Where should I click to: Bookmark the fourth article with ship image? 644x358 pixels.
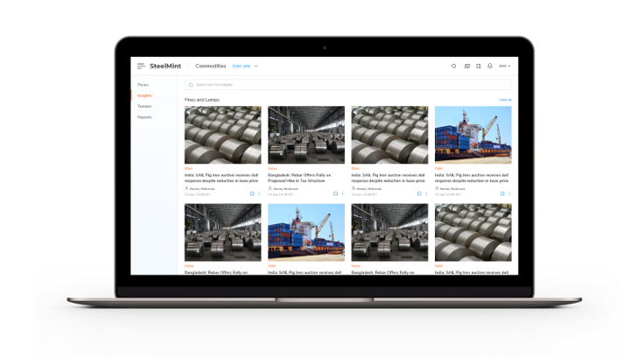(x=501, y=193)
